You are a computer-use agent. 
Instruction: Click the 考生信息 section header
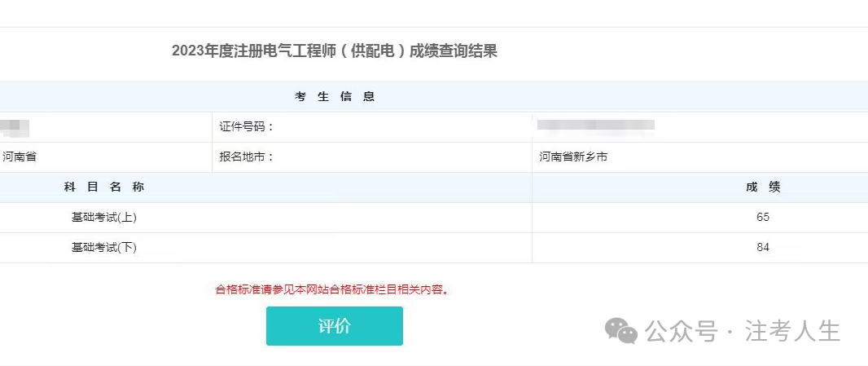pyautogui.click(x=335, y=97)
